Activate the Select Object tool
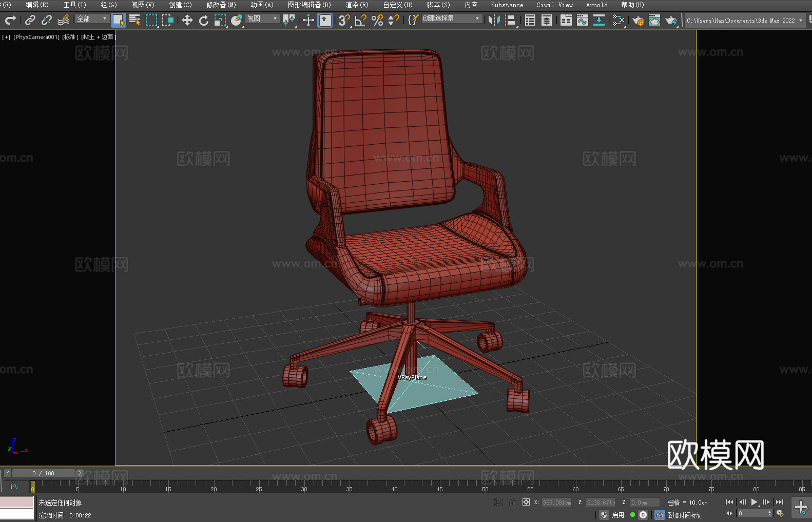 (x=119, y=20)
